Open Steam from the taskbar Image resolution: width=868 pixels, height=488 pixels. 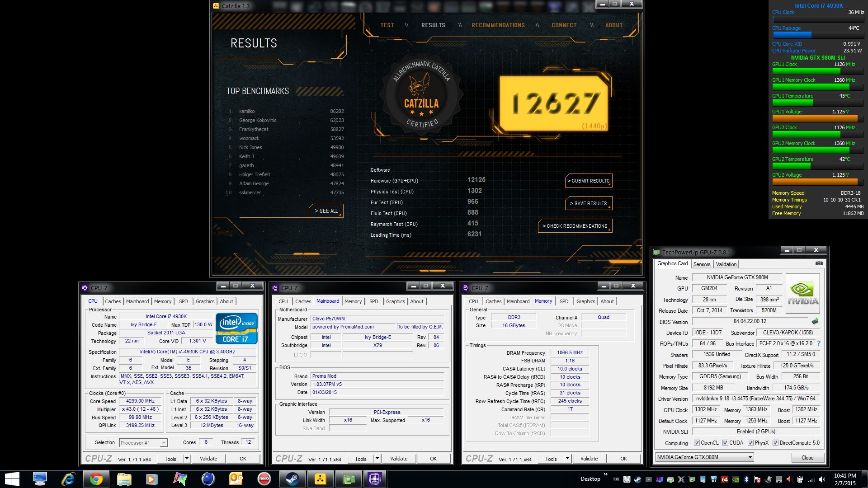pos(292,479)
